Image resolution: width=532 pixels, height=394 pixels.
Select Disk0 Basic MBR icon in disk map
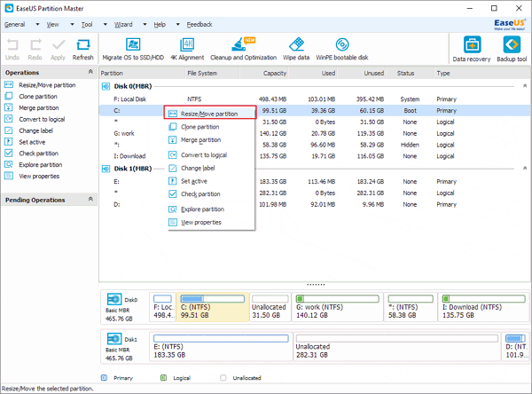pyautogui.click(x=114, y=299)
